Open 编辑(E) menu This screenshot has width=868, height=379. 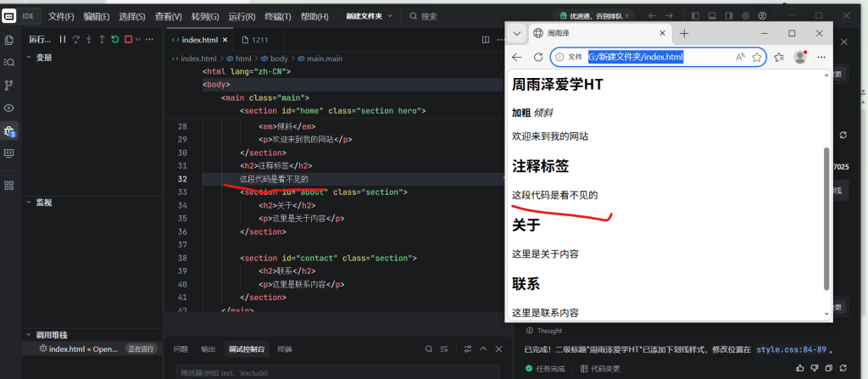coord(97,16)
